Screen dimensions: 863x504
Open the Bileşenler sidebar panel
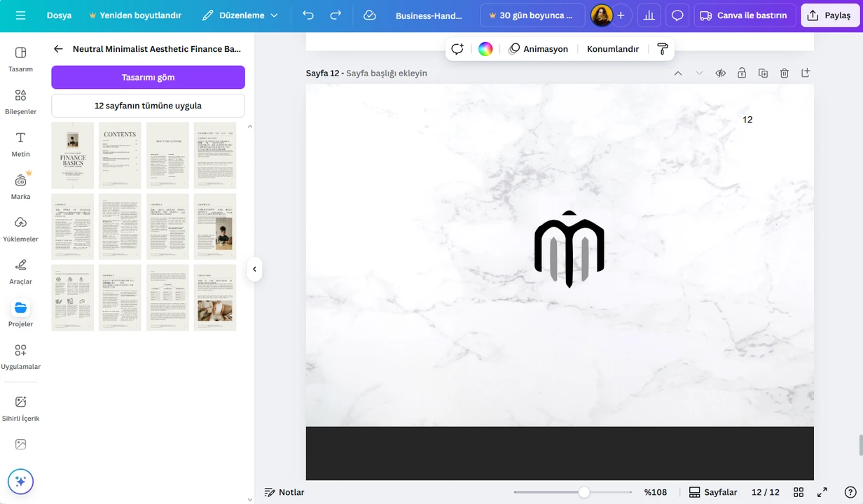[x=20, y=101]
